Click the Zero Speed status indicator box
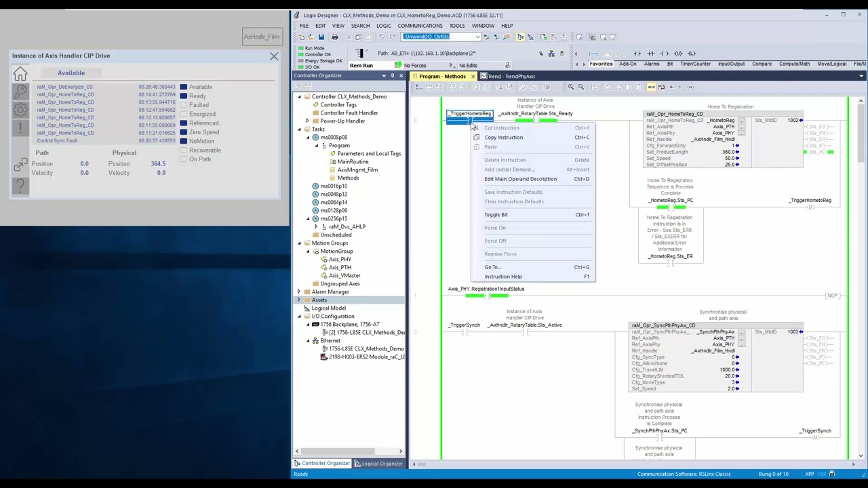Viewport: 868px width, 488px height. [x=183, y=132]
